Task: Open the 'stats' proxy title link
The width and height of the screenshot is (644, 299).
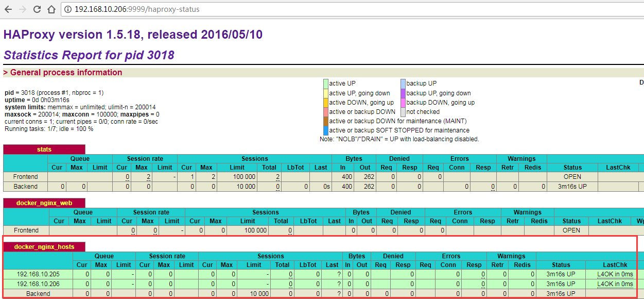Action: click(44, 149)
